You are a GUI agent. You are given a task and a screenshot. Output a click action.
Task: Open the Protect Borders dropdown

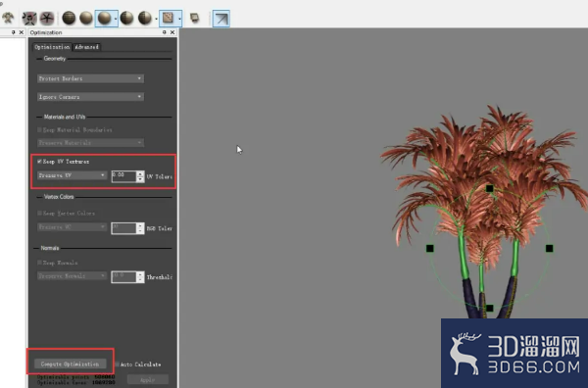click(90, 78)
